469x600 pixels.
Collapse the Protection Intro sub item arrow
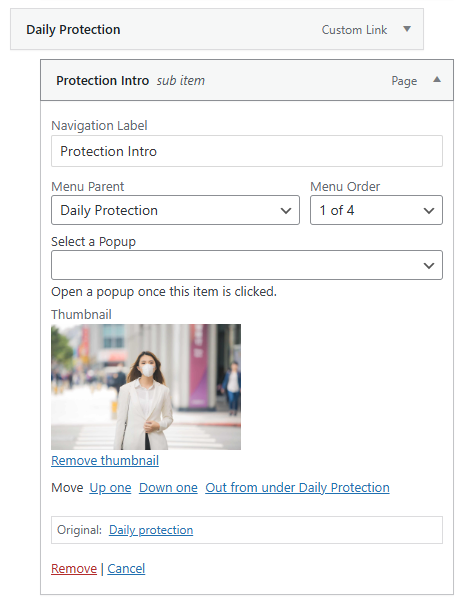[437, 80]
